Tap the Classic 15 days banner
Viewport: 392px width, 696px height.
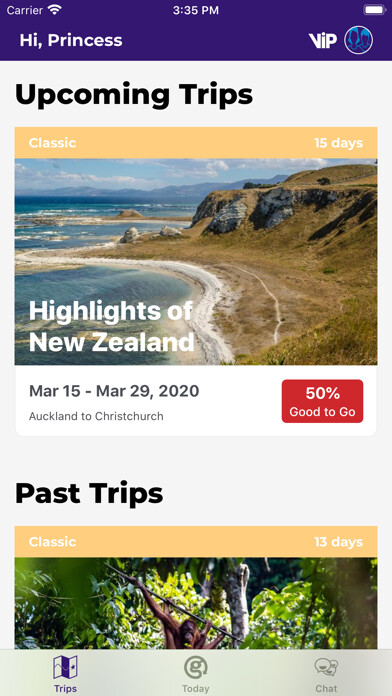(196, 143)
